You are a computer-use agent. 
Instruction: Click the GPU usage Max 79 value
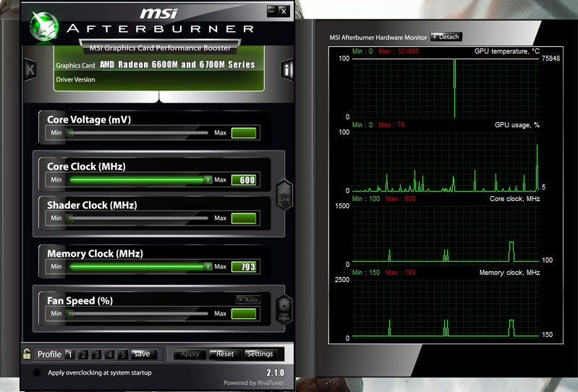(x=392, y=125)
